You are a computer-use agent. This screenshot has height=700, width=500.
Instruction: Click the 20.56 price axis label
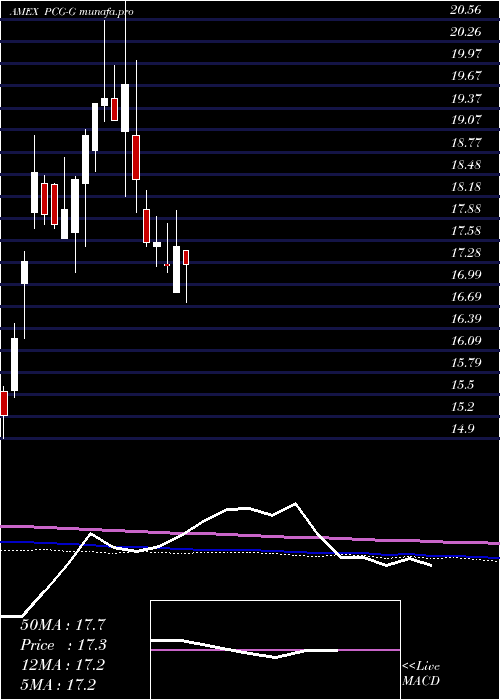pyautogui.click(x=466, y=10)
